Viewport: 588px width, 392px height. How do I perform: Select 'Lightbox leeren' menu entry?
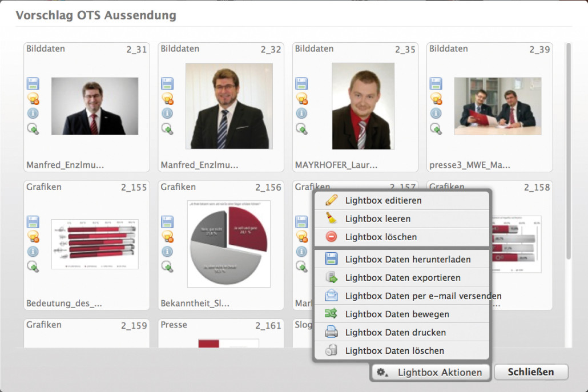402,219
